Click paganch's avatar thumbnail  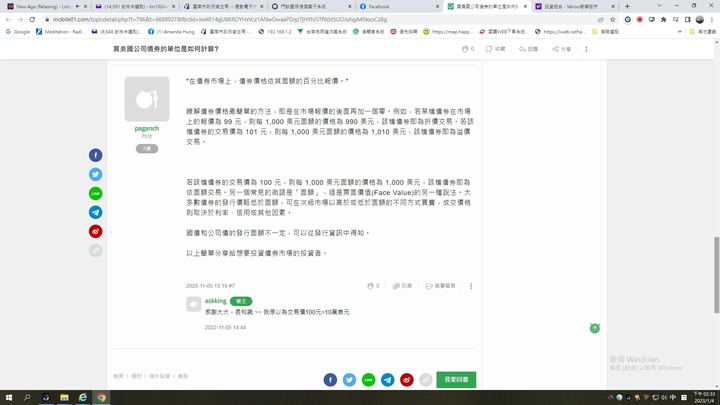[x=147, y=99]
